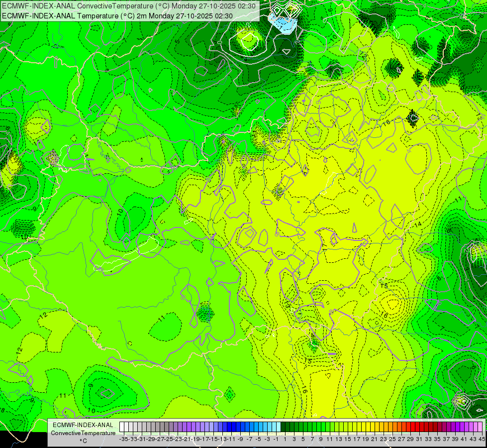Click the ECMWF-INDEX-ANAL legend label
Viewport: 487px width, 448px height.
83,425
